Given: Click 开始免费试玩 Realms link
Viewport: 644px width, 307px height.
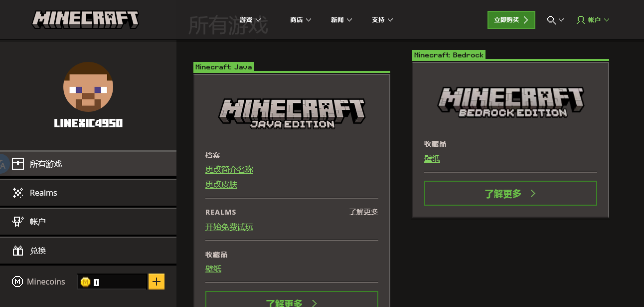Looking at the screenshot, I should coord(229,227).
